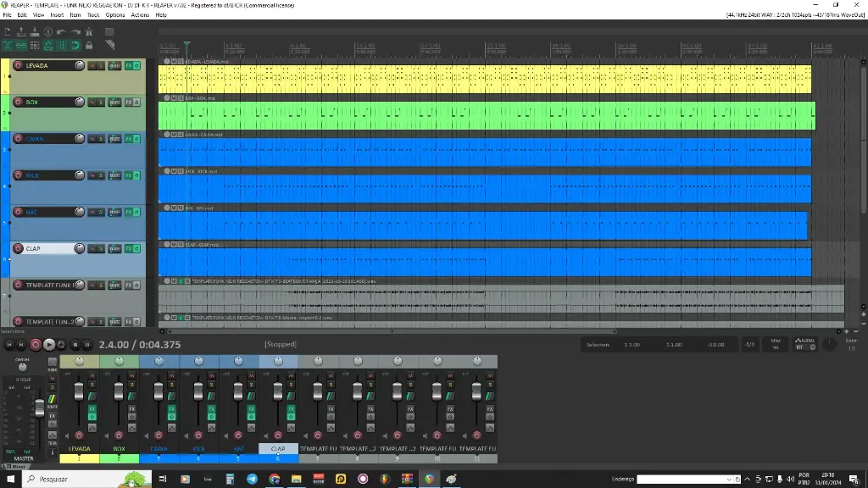868x488 pixels.
Task: Arm record on LEVADA track
Action: (x=19, y=65)
